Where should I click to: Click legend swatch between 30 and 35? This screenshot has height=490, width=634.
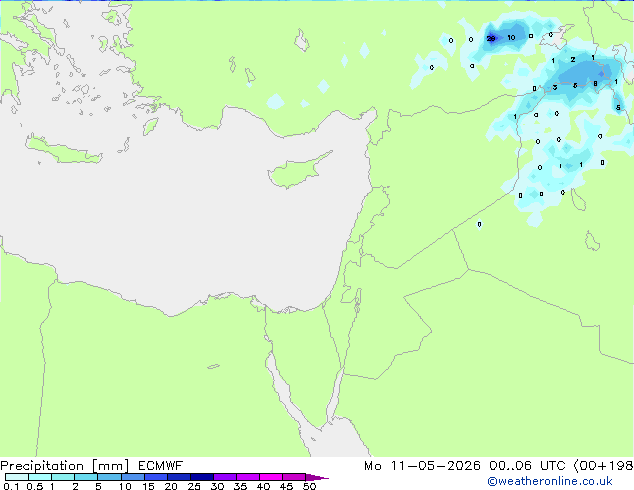[225, 477]
